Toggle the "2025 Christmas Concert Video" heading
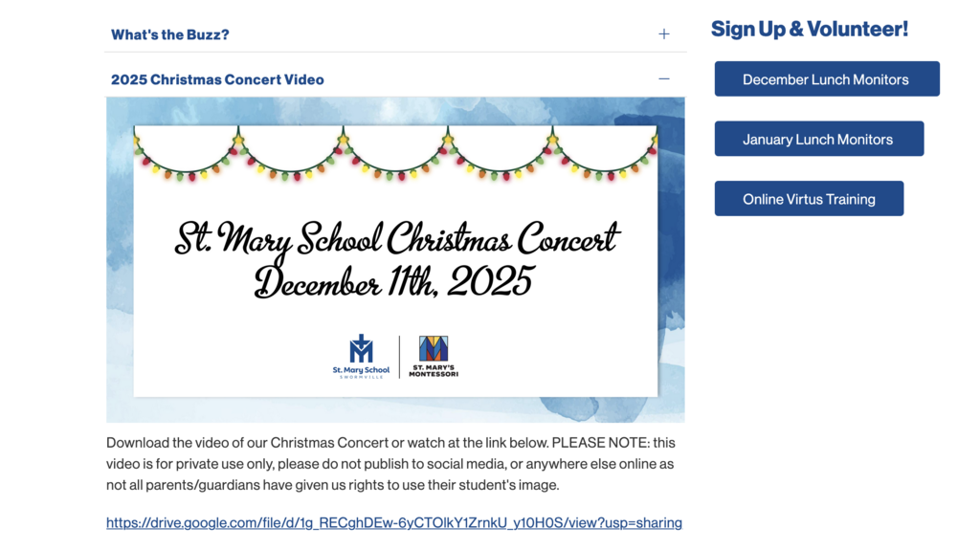 pos(217,79)
